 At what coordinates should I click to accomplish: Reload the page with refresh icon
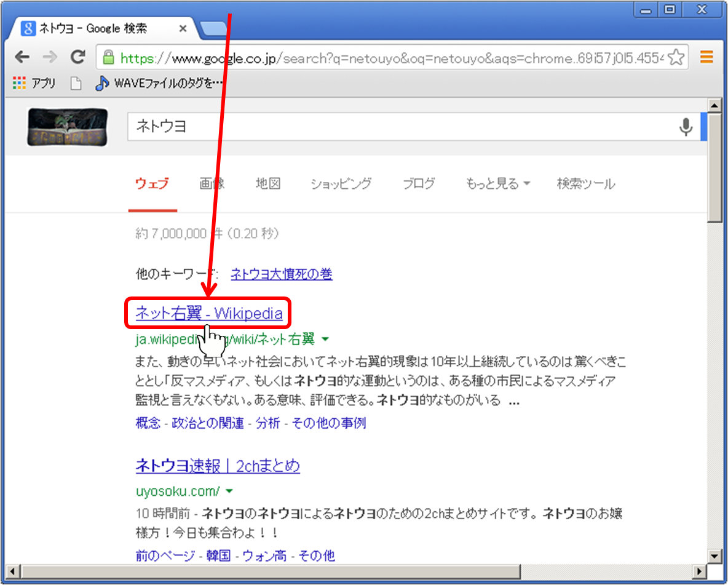click(x=77, y=58)
